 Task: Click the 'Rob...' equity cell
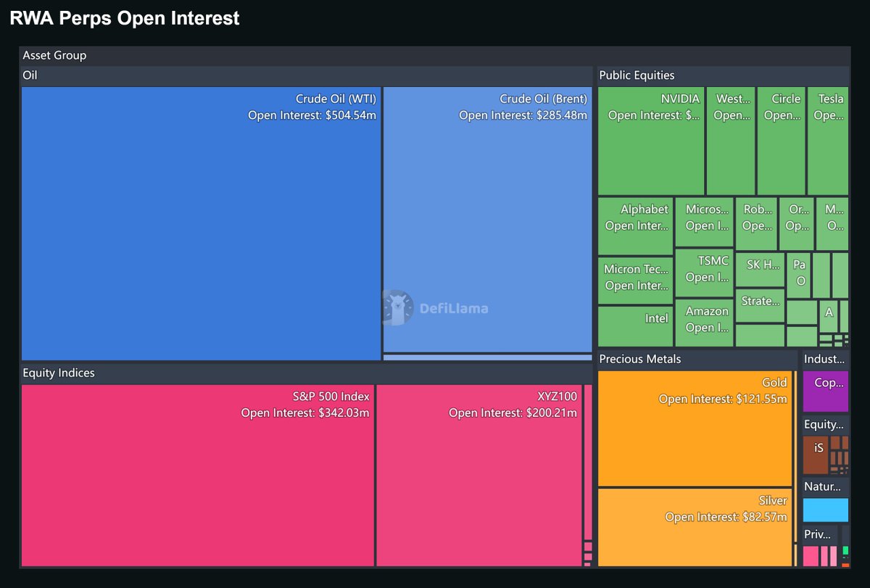755,224
